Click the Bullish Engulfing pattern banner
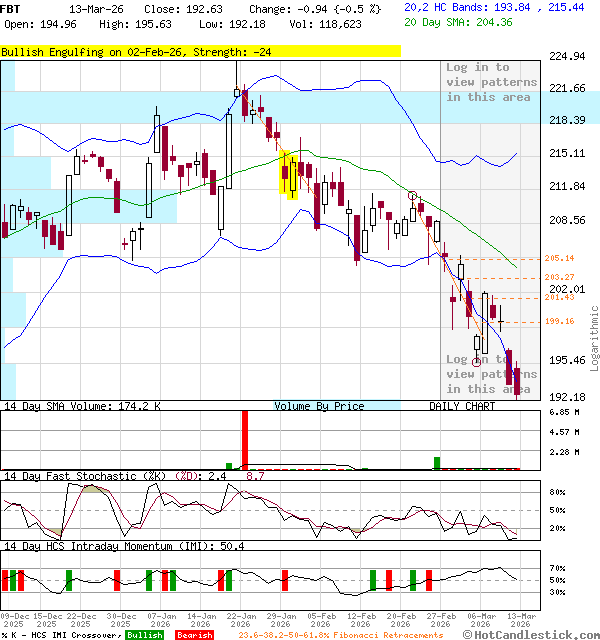 (x=200, y=51)
